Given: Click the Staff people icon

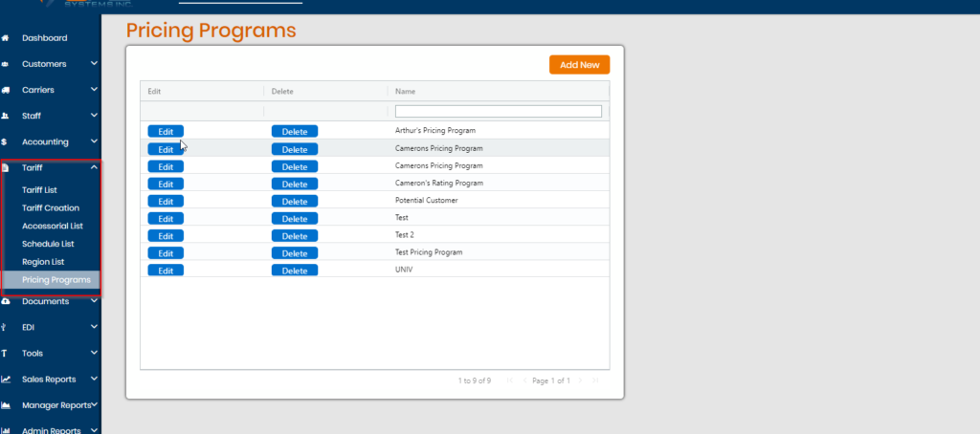Looking at the screenshot, I should point(5,117).
